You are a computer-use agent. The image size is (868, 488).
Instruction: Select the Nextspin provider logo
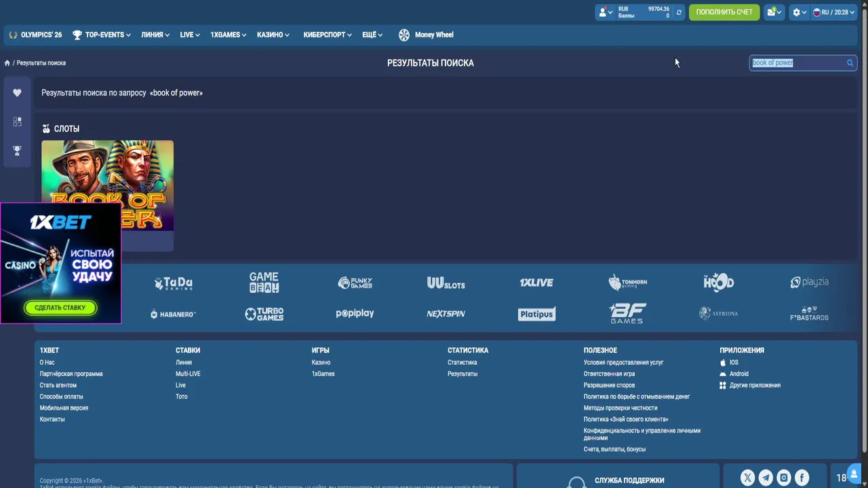click(x=446, y=314)
